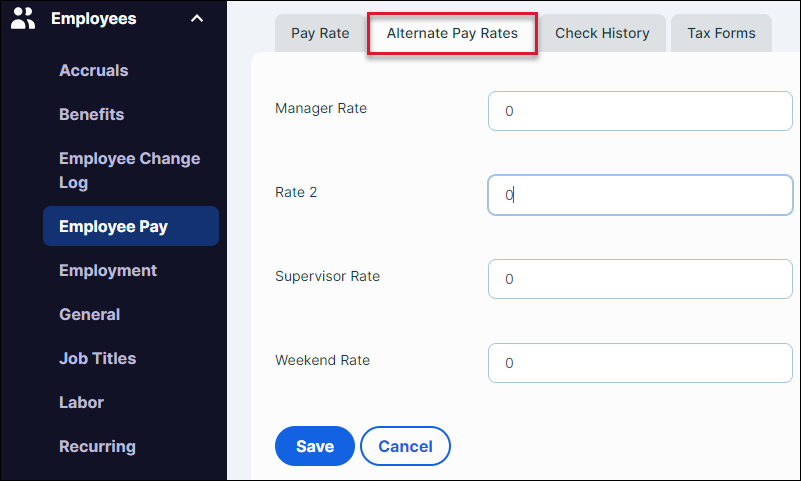Image resolution: width=801 pixels, height=481 pixels.
Task: Click the Weekend Rate input field
Action: (x=640, y=363)
